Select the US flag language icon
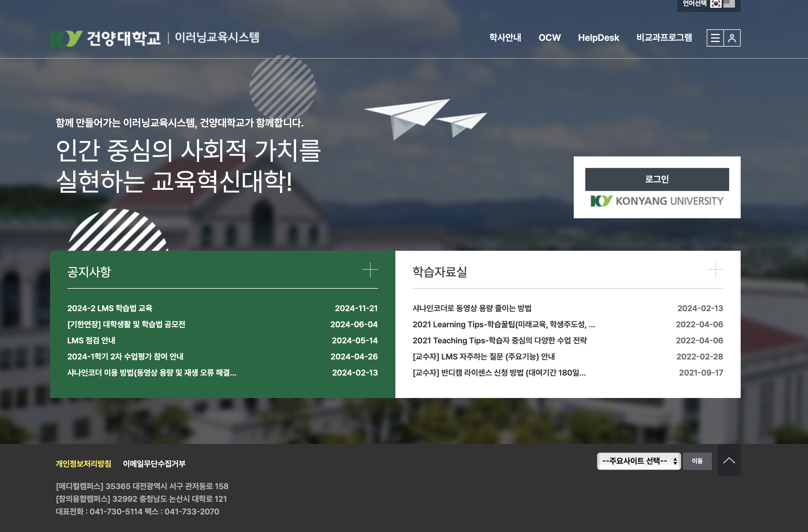Image resolution: width=808 pixels, height=532 pixels. 729,4
